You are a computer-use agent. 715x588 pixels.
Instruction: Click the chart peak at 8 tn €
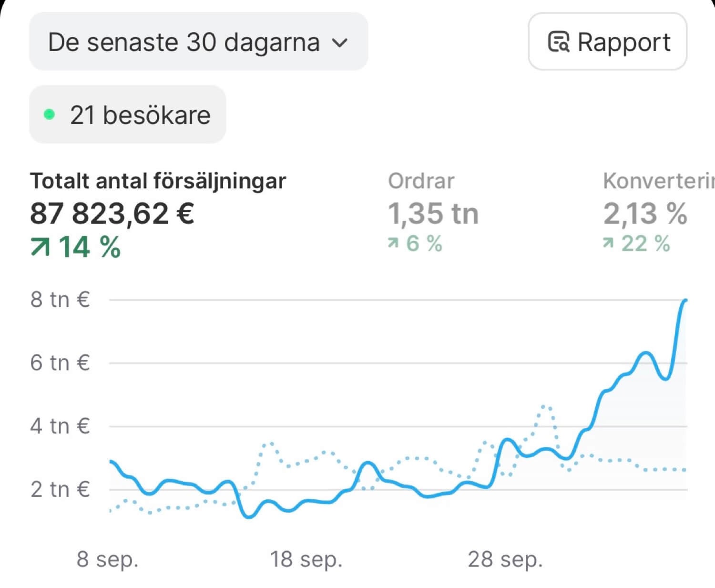click(x=685, y=300)
